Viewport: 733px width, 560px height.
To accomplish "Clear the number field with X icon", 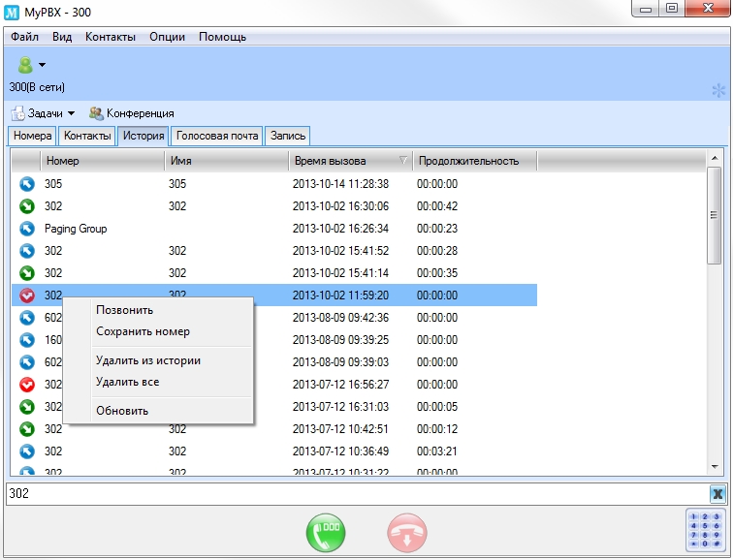I will pyautogui.click(x=717, y=494).
